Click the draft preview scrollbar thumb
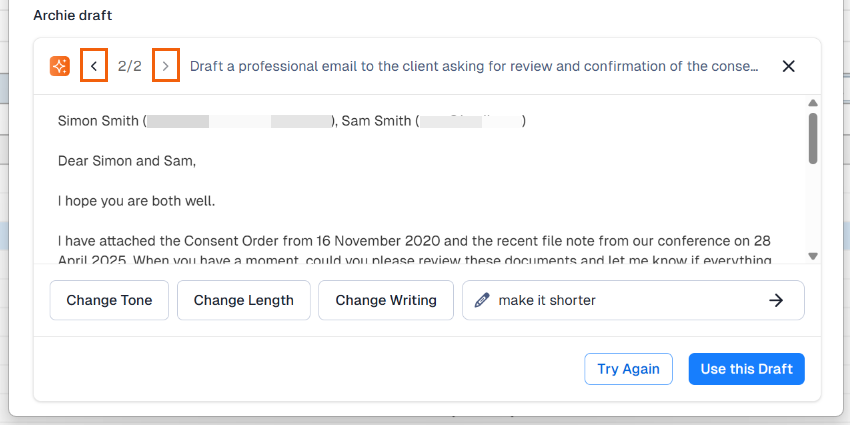This screenshot has height=425, width=850. point(813,137)
